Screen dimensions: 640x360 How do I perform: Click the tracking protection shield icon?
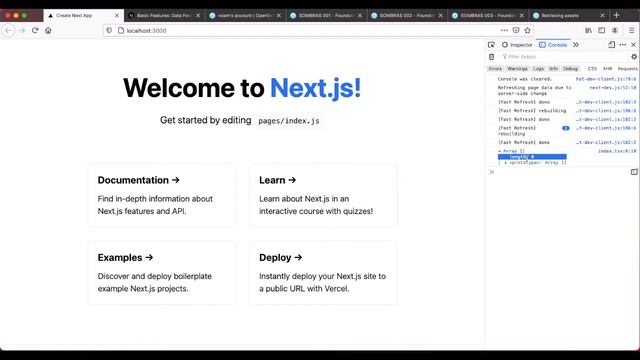109,31
